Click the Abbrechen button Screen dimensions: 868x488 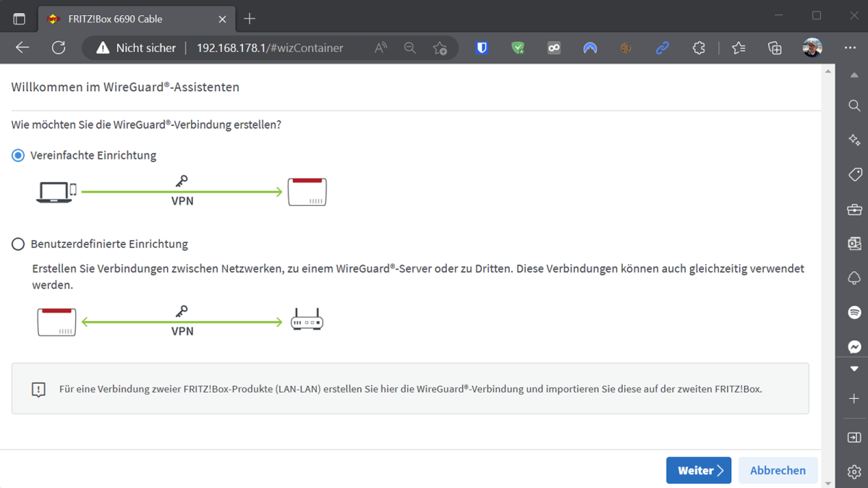coord(778,471)
